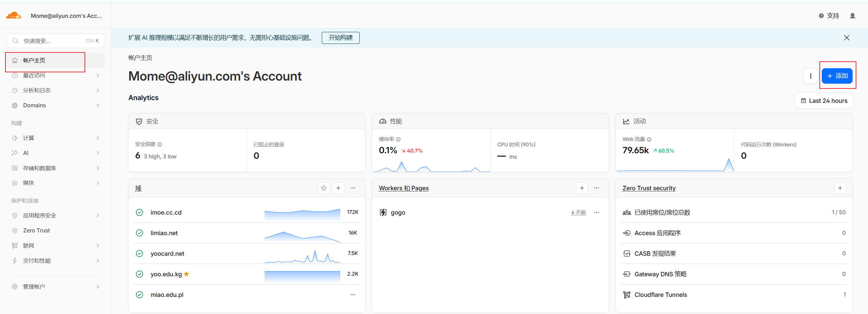868x314 pixels.
Task: Click the 快速搜索 search field
Action: tap(55, 41)
